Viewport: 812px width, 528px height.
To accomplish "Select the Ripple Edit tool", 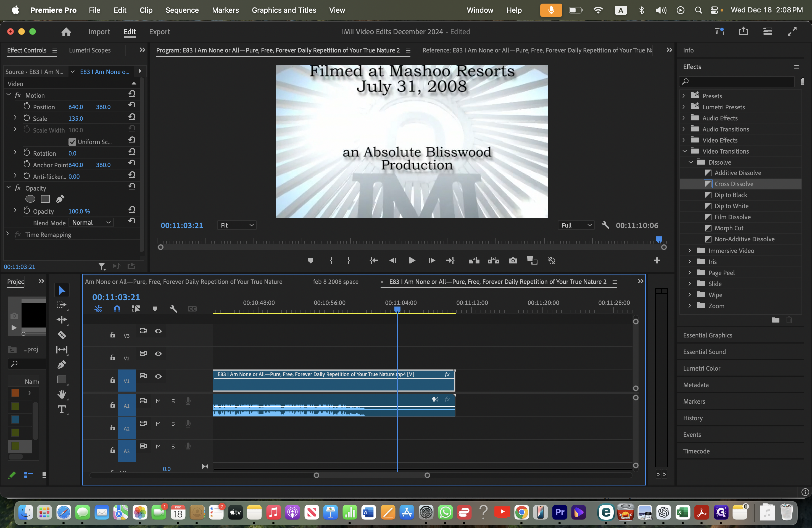I will (62, 320).
